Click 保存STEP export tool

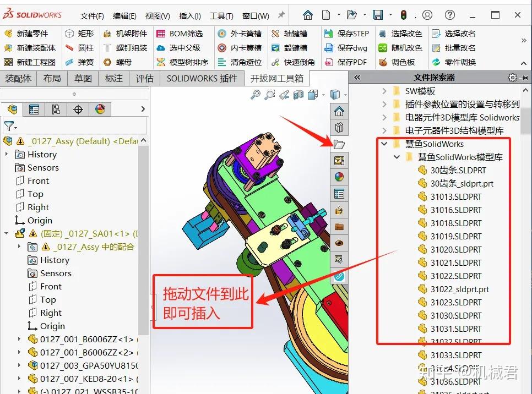[x=346, y=34]
